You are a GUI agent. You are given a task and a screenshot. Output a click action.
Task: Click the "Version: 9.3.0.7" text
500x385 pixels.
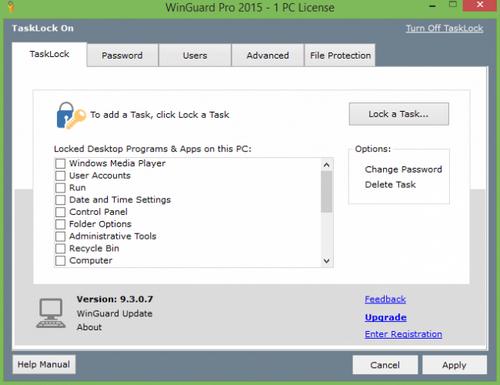point(115,299)
